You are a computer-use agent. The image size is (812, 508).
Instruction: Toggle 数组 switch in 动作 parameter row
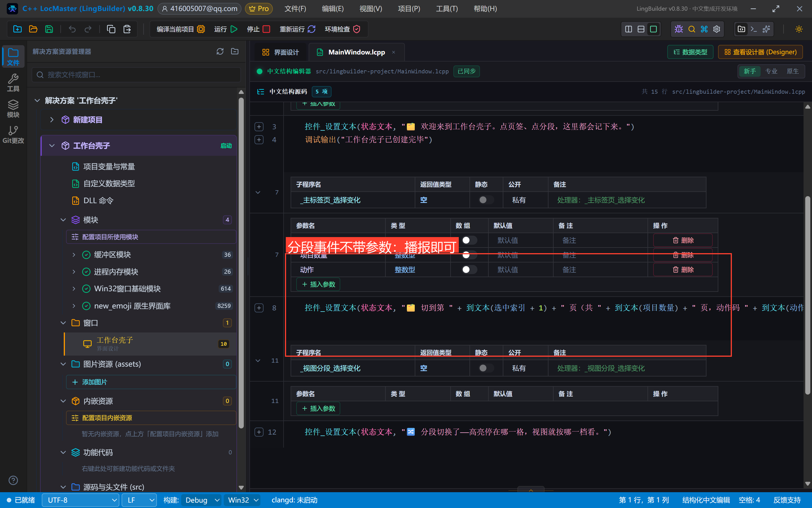pyautogui.click(x=469, y=270)
